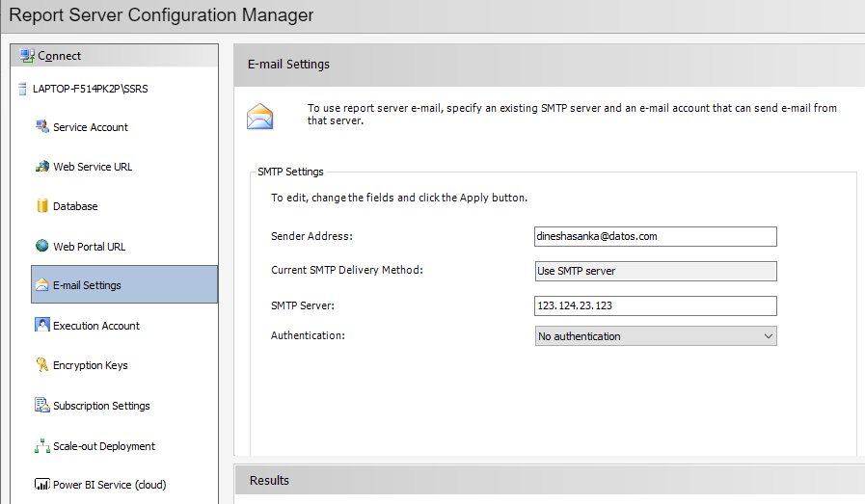
Task: Click the Execution Account icon
Action: (x=42, y=325)
